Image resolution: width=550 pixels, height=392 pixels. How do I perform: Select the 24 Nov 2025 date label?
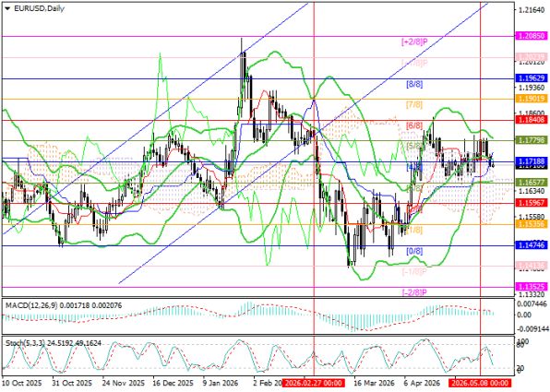(123, 383)
